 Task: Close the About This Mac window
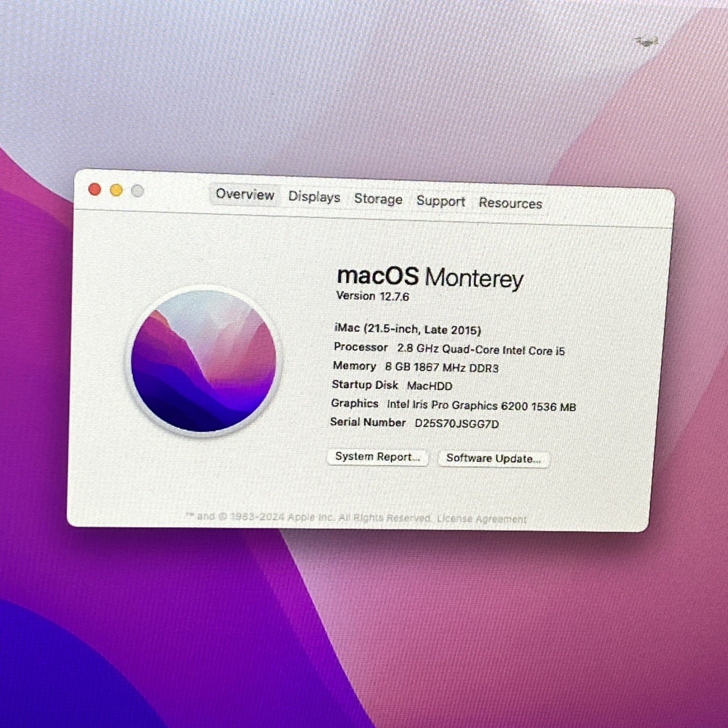(x=95, y=189)
